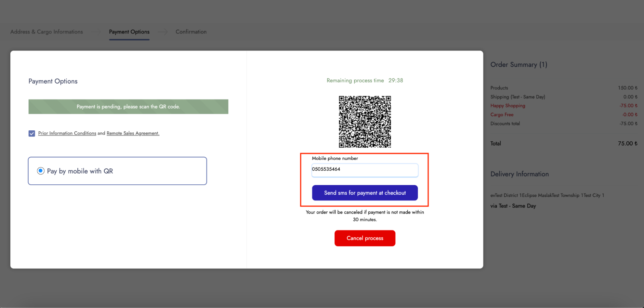Click the Cargo Free discount label
The image size is (644, 308).
click(502, 115)
